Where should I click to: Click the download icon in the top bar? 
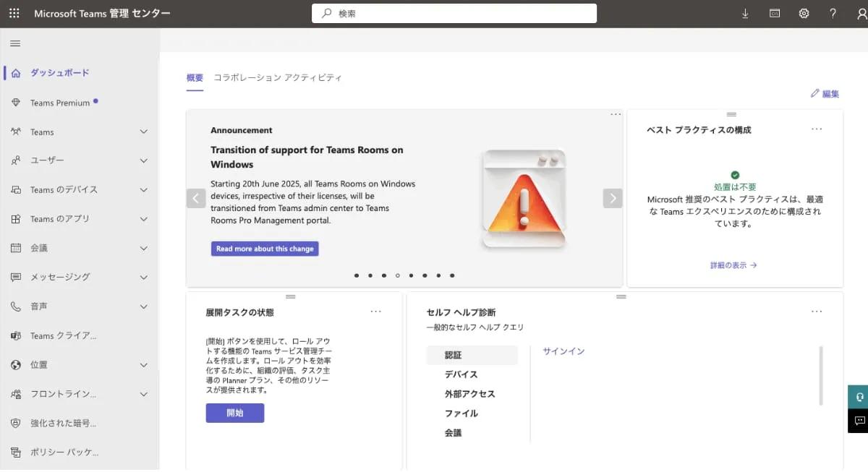coord(745,12)
